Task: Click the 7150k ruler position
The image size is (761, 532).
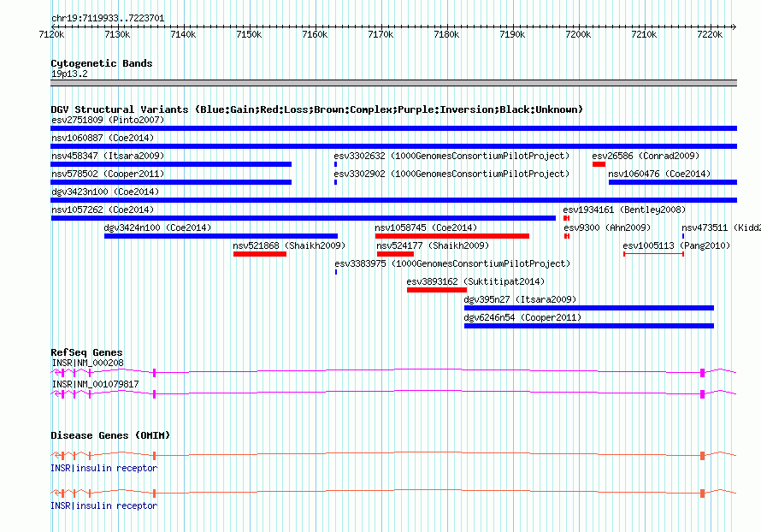Action: coord(249,34)
